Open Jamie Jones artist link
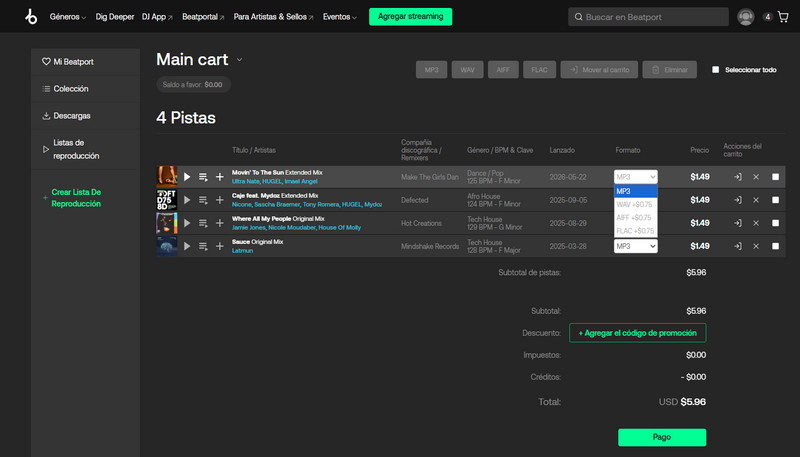800x457 pixels. point(248,227)
